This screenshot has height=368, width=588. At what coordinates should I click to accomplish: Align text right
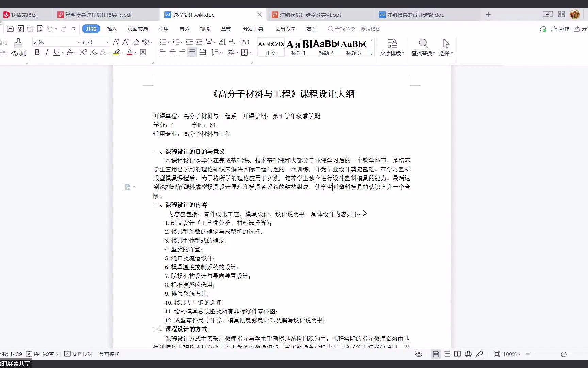click(x=182, y=52)
